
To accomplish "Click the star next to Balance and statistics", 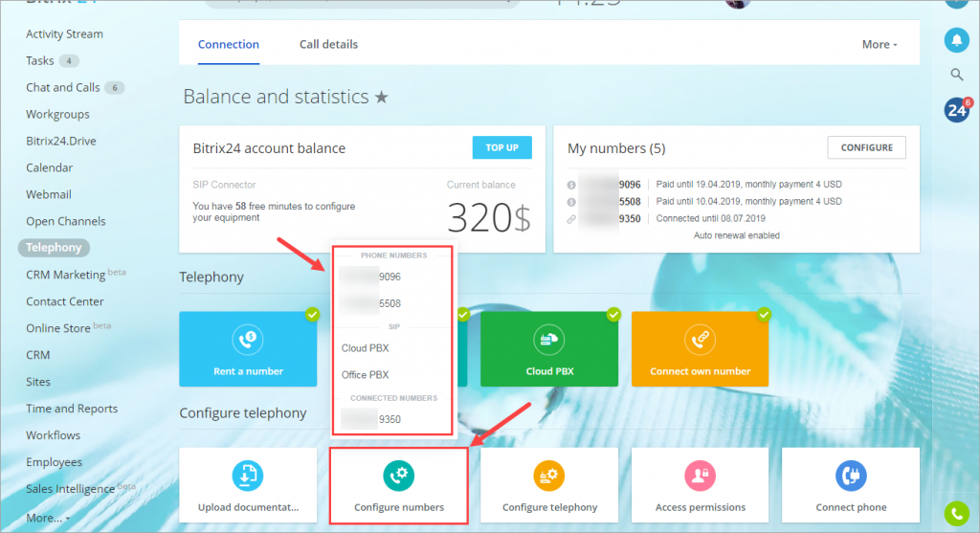I will (381, 97).
